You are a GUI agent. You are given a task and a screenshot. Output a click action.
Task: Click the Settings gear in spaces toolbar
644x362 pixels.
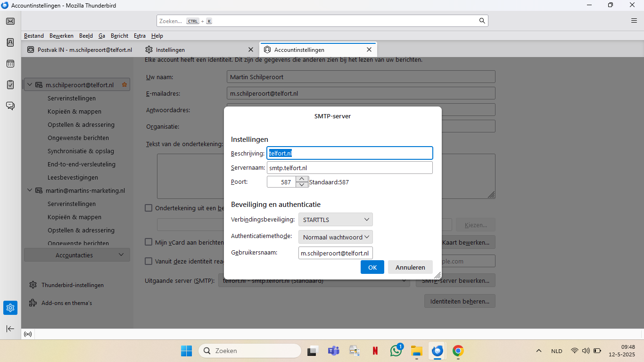[10, 308]
